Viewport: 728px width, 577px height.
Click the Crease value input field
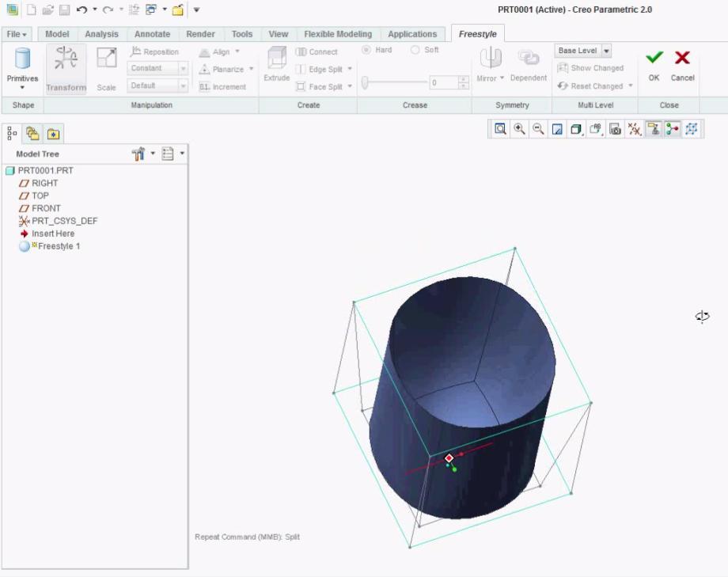click(443, 82)
